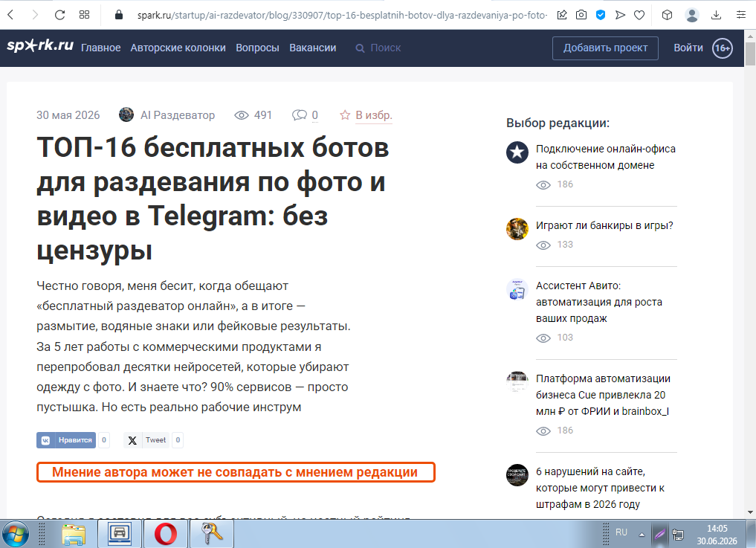Click the scrollbar up arrow
This screenshot has width=756, height=548.
[750, 35]
